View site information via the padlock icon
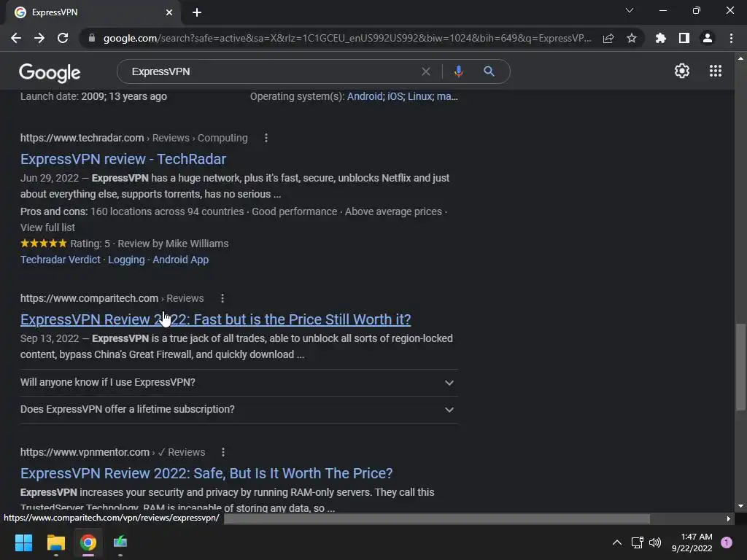The image size is (747, 560). [92, 38]
